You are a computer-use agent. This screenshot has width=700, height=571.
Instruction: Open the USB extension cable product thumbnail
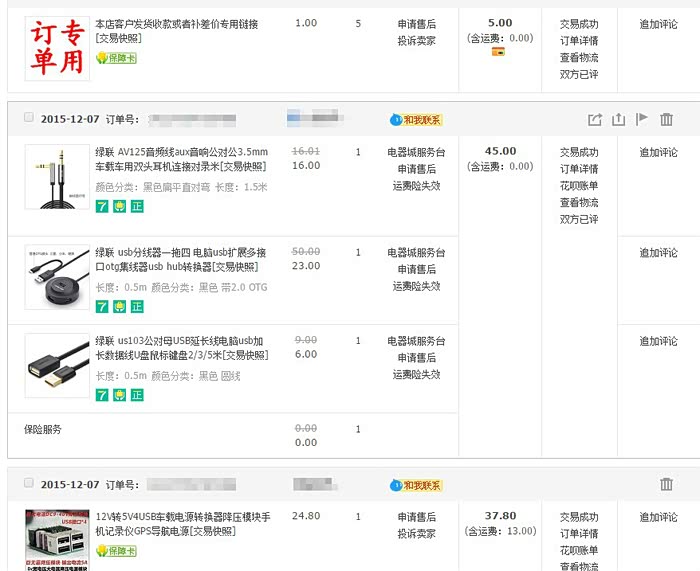57,367
